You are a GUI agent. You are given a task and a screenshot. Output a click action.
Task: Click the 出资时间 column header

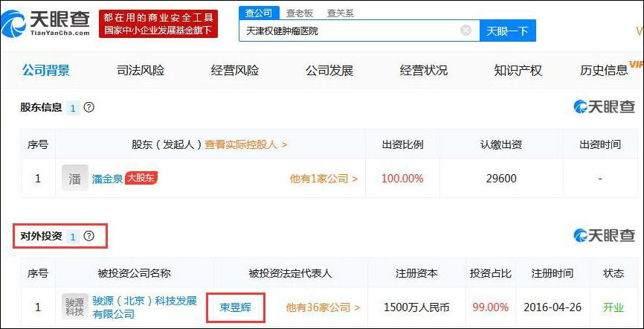pos(600,144)
